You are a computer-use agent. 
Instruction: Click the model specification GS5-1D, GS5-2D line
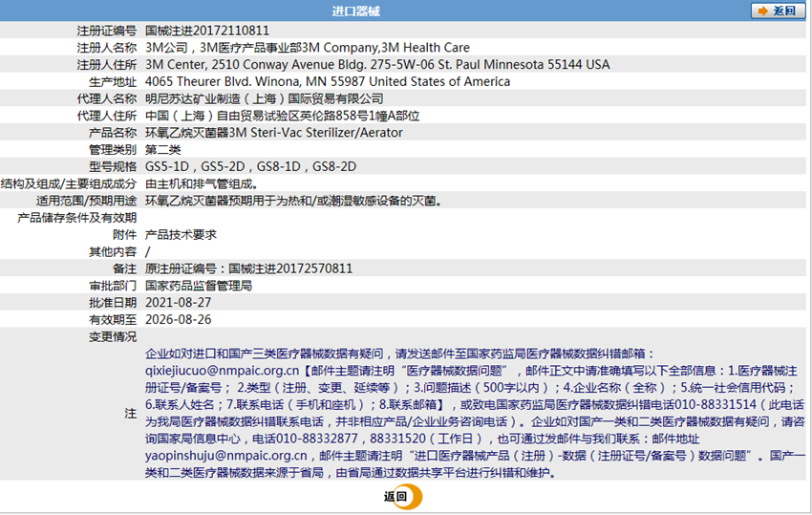250,167
